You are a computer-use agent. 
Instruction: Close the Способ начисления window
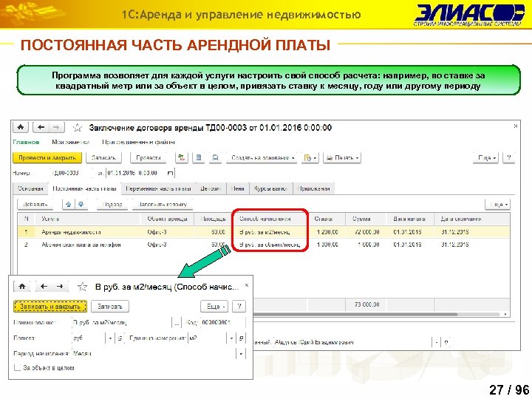tap(247, 285)
